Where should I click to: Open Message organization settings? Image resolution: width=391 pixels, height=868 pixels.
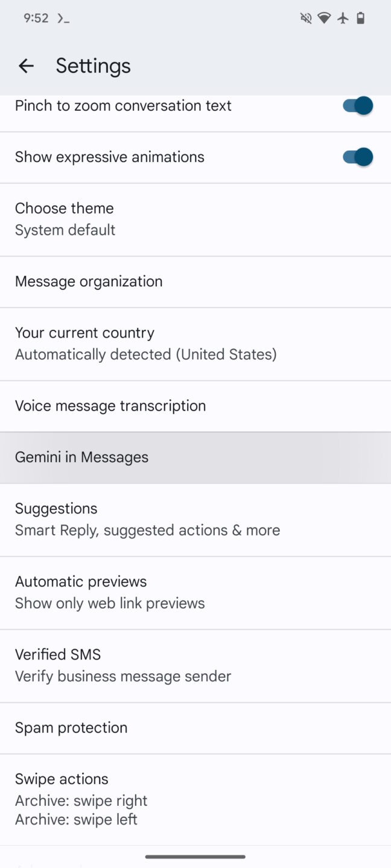click(195, 281)
